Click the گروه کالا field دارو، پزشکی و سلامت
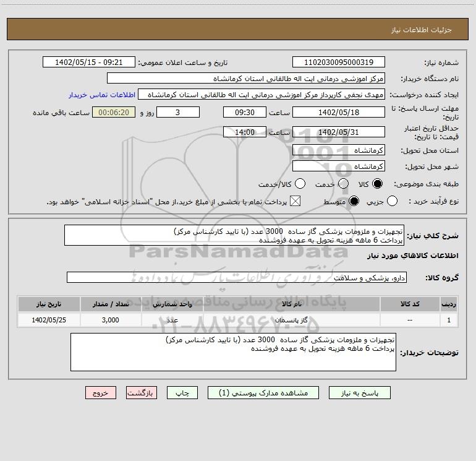476x461 pixels. [237, 277]
